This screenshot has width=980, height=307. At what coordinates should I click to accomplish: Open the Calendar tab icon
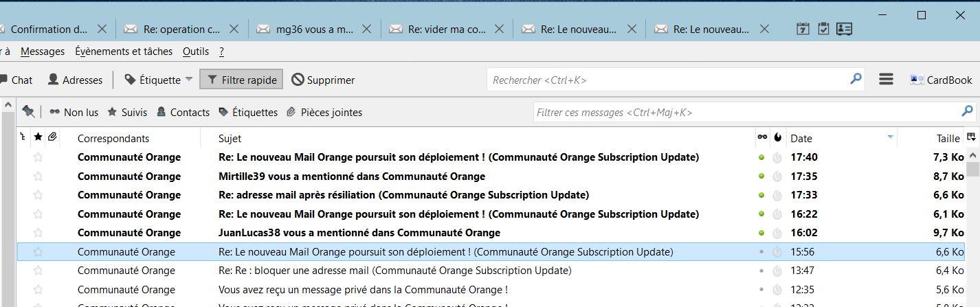tap(803, 29)
